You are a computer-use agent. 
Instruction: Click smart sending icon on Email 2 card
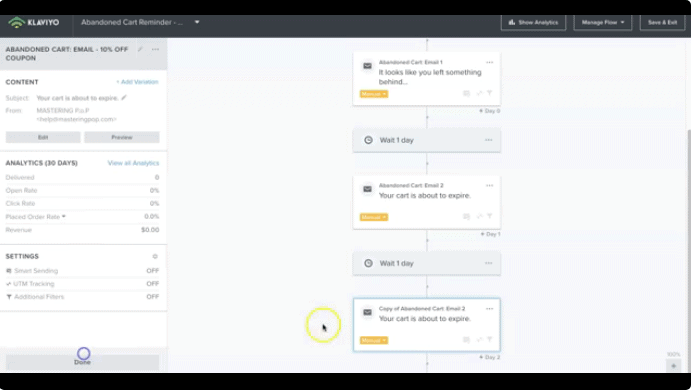(466, 217)
